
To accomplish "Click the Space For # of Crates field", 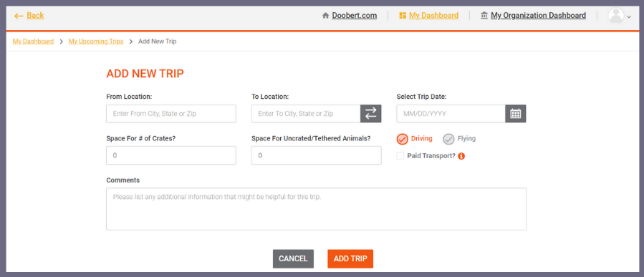I will pos(171,155).
